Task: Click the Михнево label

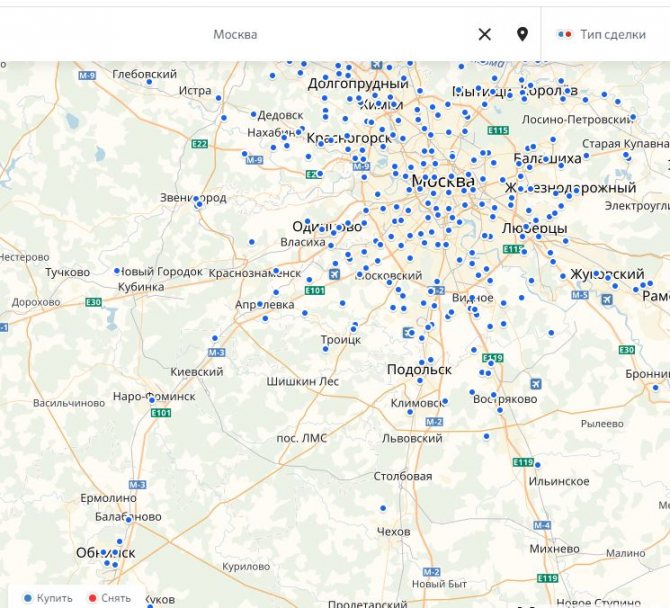Action: coord(555,549)
